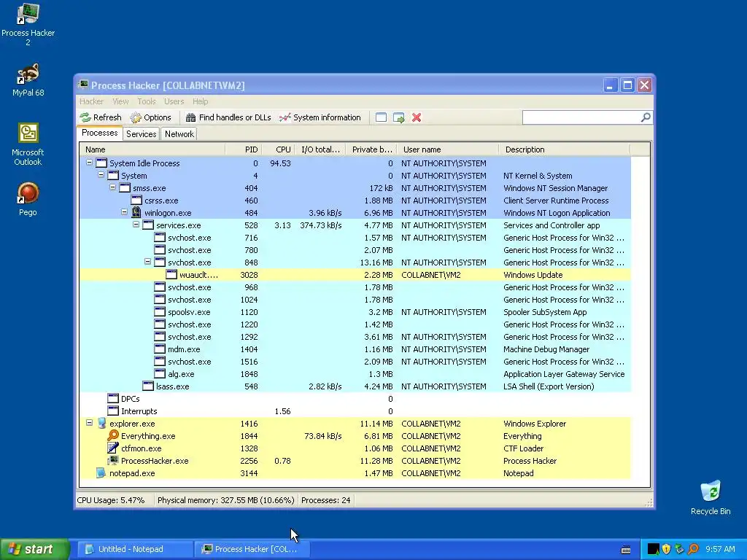Select the mdm.exe process row
The width and height of the screenshot is (747, 560).
tap(355, 349)
